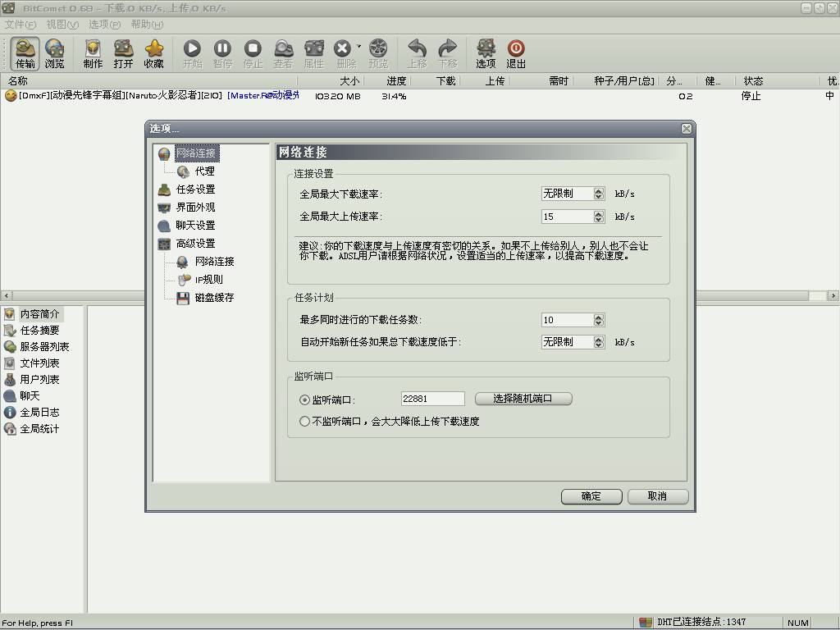Viewport: 840px width, 630px height.
Task: Select the 传输 transfer toolbar icon
Action: tap(25, 53)
